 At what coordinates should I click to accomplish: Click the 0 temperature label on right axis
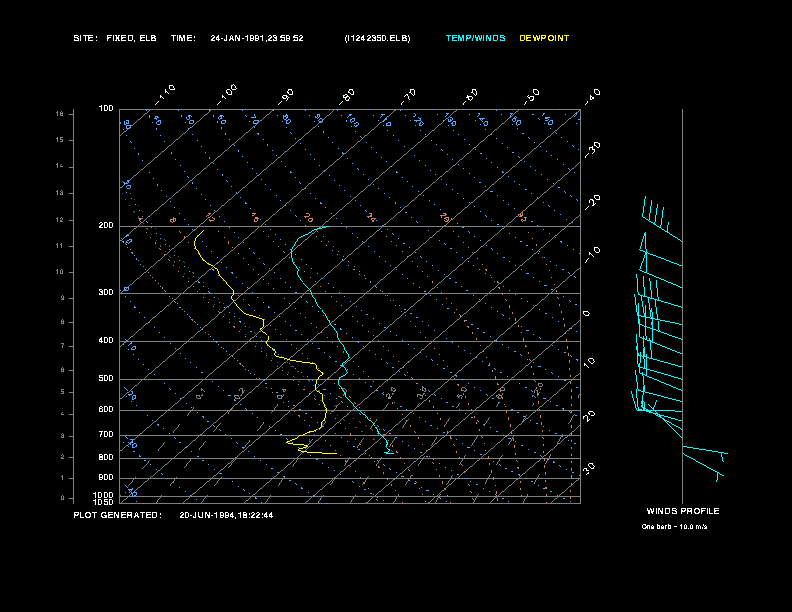point(586,314)
